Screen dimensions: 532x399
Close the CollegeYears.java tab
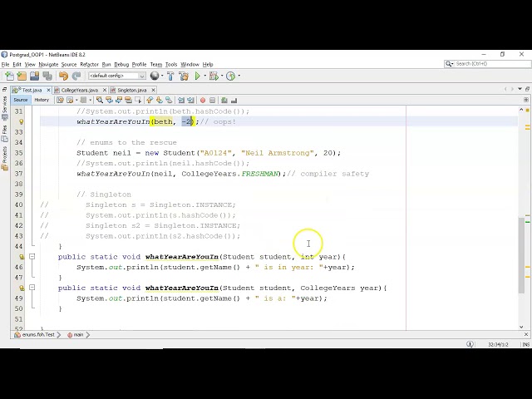[x=105, y=90]
